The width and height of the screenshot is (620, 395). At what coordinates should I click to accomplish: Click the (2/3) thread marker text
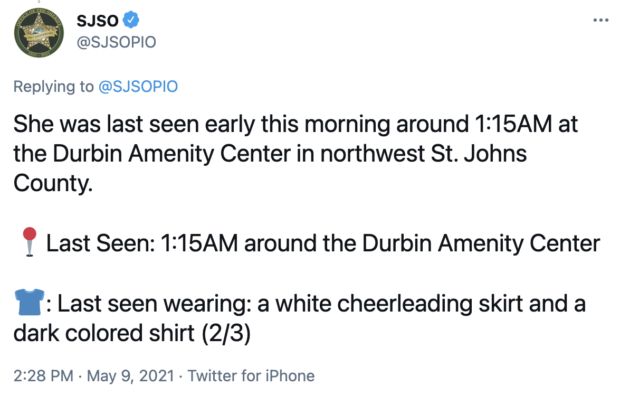(226, 333)
